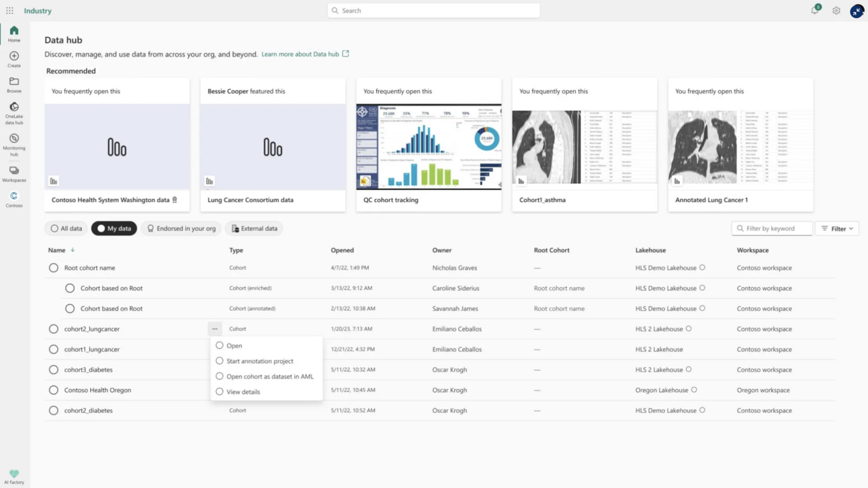Open Annotated Lung Cancer 1 card

(740, 145)
